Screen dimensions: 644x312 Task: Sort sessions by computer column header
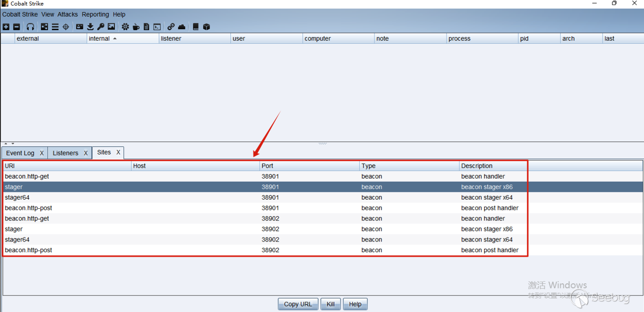339,38
